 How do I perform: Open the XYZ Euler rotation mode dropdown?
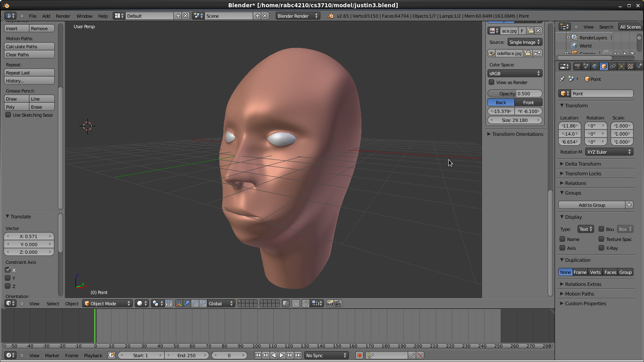(x=609, y=152)
